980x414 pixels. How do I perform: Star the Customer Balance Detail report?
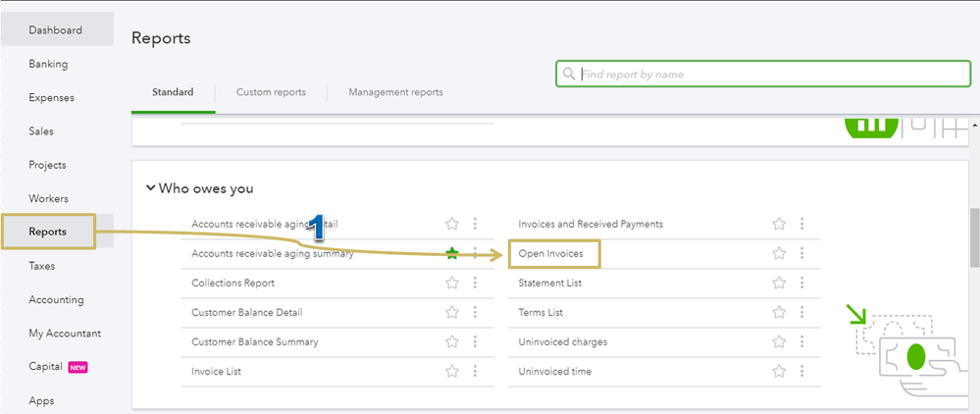(452, 312)
